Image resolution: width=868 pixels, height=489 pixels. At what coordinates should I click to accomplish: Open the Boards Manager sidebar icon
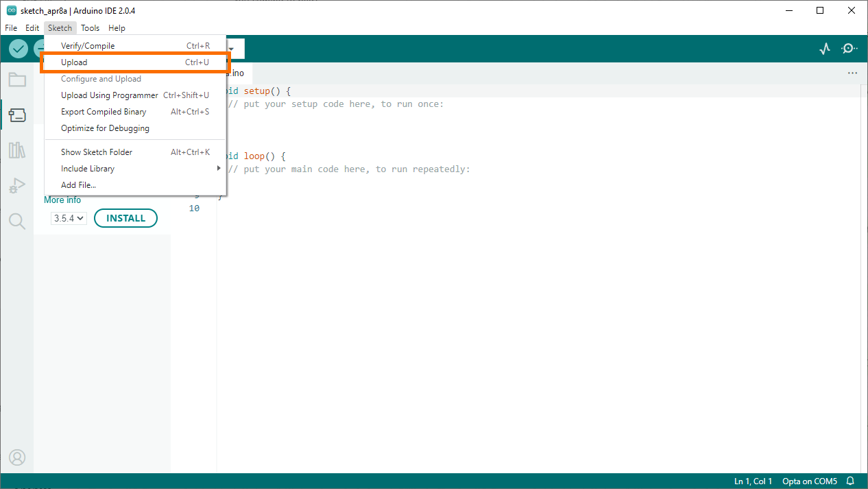[17, 115]
